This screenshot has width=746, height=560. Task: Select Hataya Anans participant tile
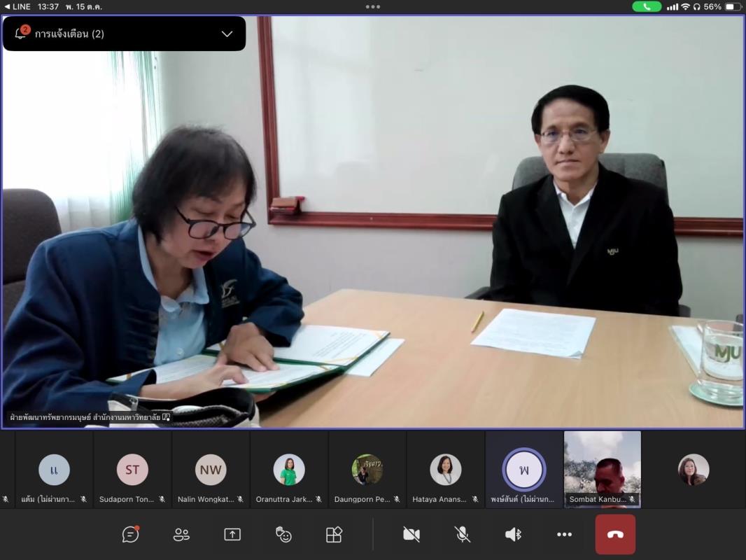tap(446, 470)
